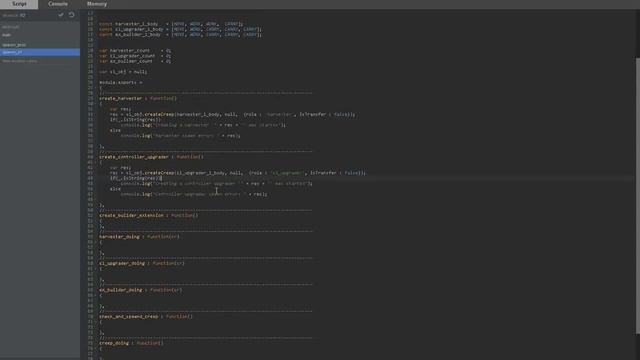
Task: Click createCreep call with harvester_1_body
Action: [x=233, y=114]
